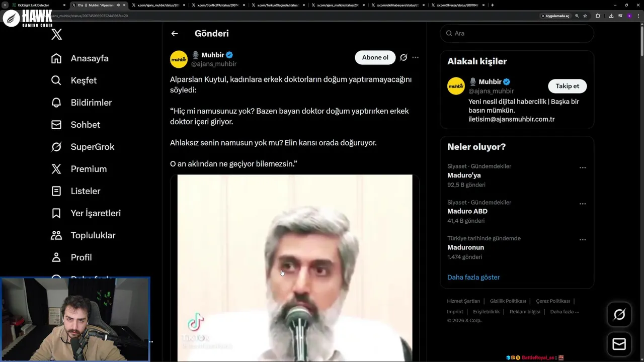
Task: Expand Daha fazla footer menu
Action: point(565,312)
